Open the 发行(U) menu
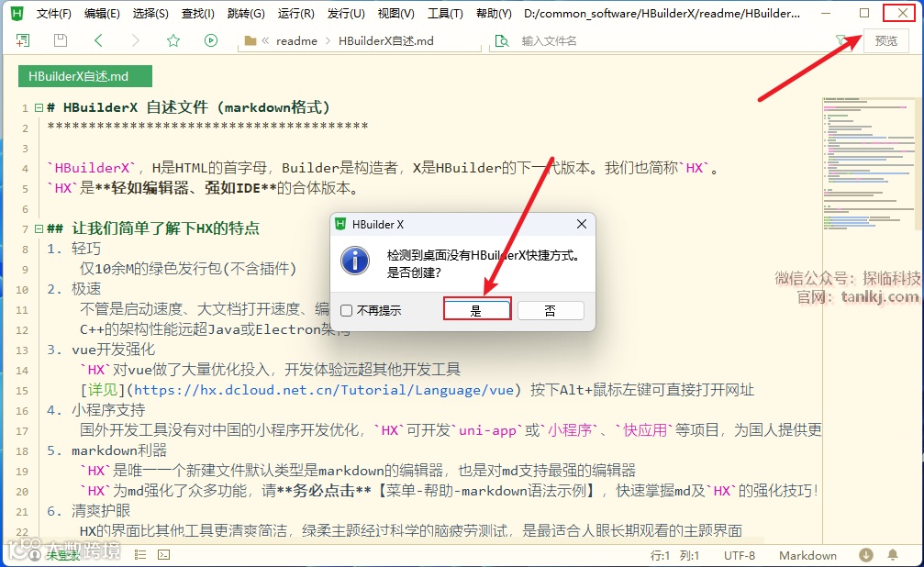This screenshot has height=567, width=924. pyautogui.click(x=346, y=13)
